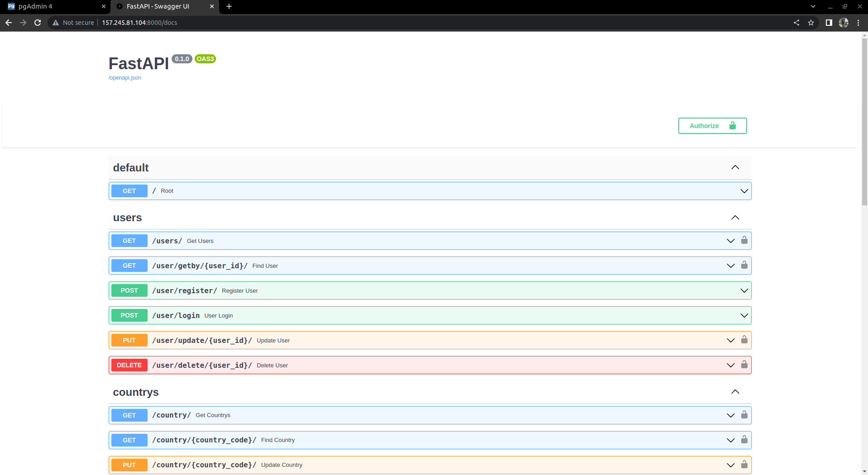Click the DELETE button for user delete
The width and height of the screenshot is (868, 475).
pyautogui.click(x=129, y=365)
